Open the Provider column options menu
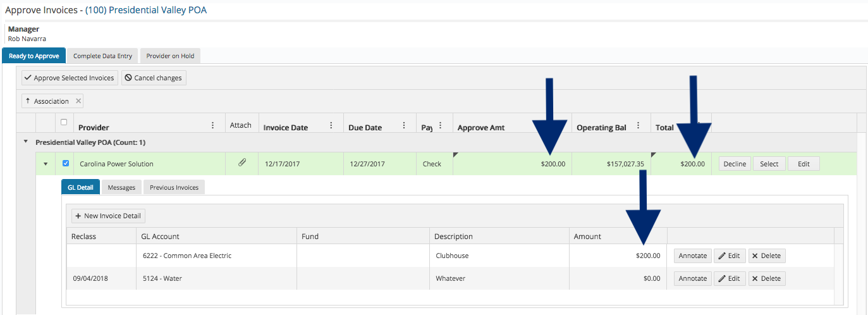The height and width of the screenshot is (315, 868). (x=212, y=126)
